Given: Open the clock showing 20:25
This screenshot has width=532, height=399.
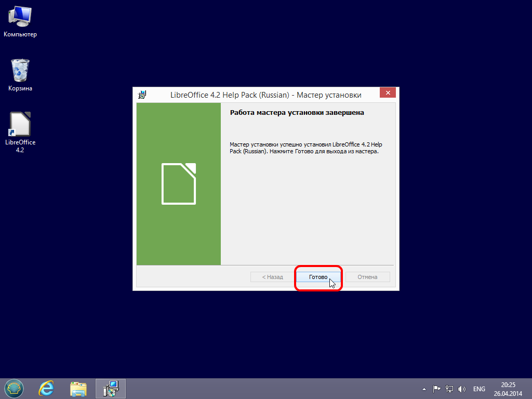Looking at the screenshot, I should click(508, 389).
